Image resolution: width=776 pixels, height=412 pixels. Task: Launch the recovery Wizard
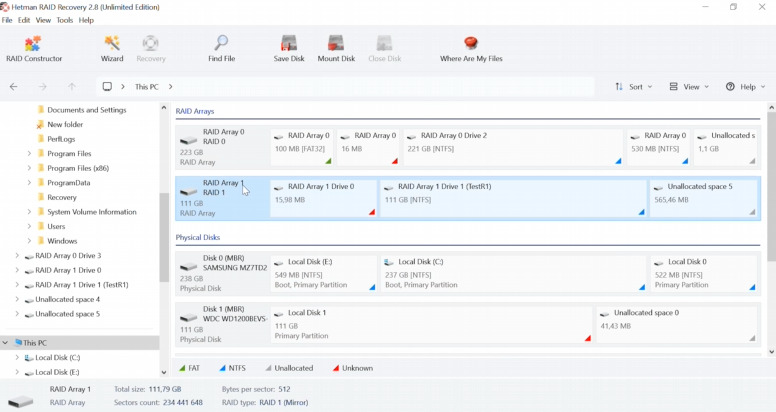pos(112,49)
